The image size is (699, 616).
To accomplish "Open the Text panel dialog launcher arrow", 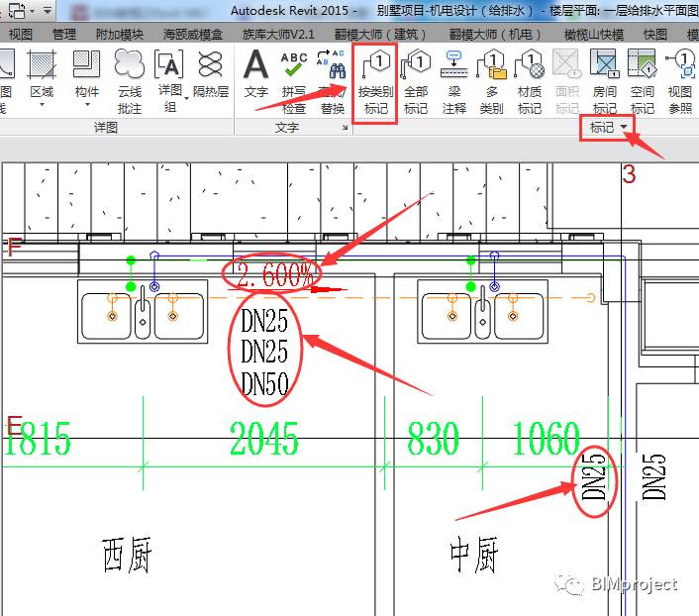I will click(345, 128).
